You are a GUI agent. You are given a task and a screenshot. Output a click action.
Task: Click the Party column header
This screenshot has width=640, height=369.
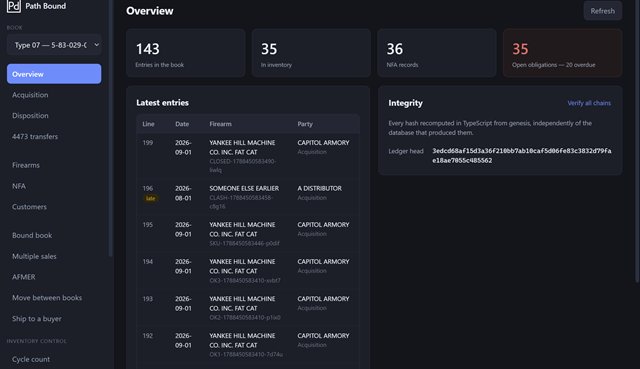305,124
